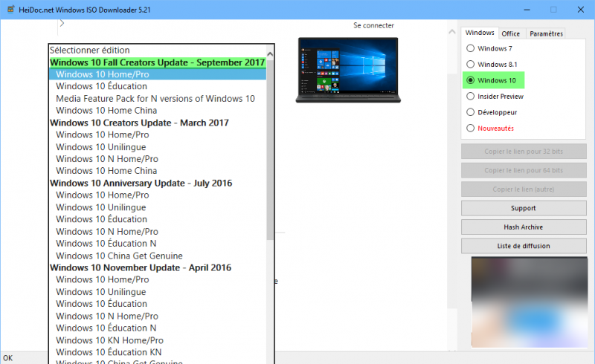595x364 pixels.
Task: Select Windows 10 Éducation N under Anniversary Update
Action: click(158, 244)
